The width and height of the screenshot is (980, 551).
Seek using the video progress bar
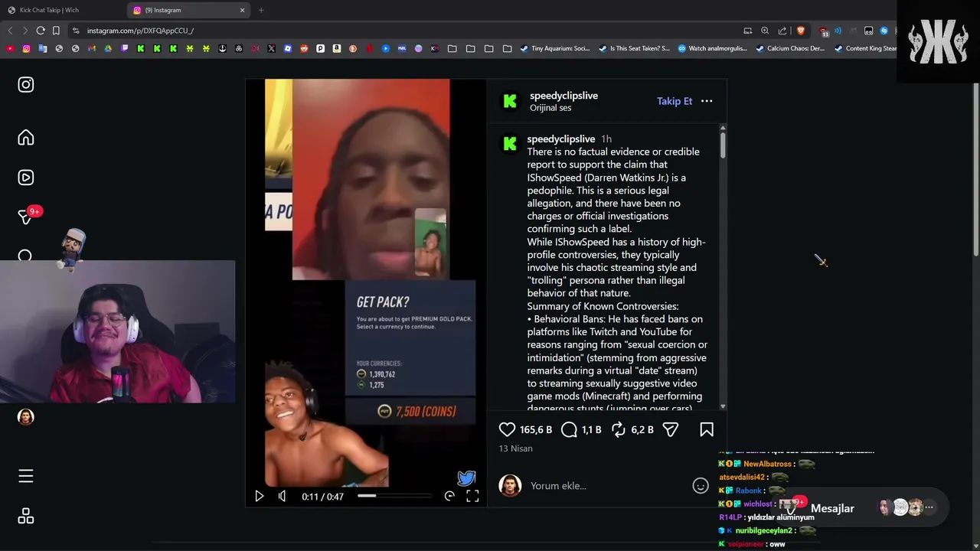pos(394,496)
